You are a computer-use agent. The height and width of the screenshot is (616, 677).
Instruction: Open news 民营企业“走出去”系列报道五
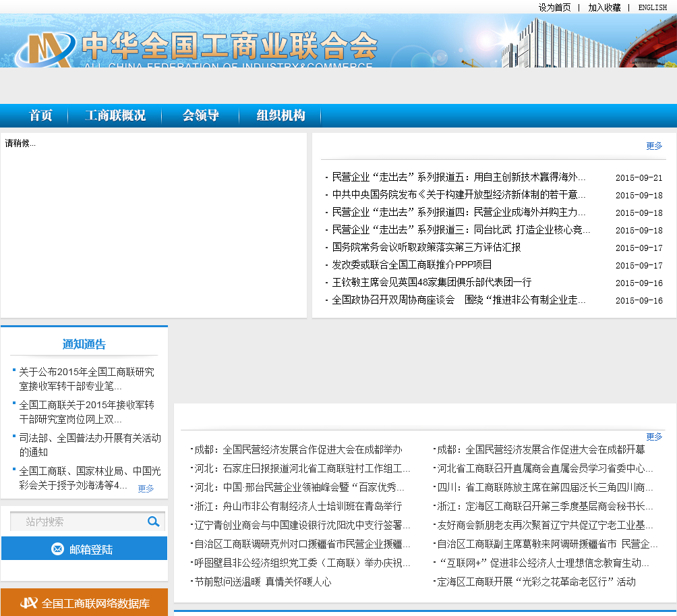459,177
